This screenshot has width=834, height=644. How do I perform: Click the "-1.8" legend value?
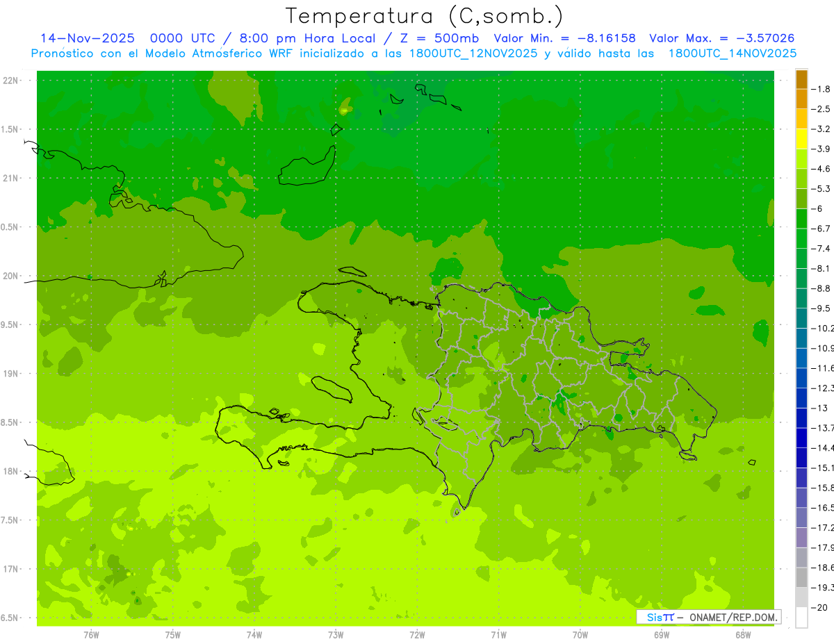pyautogui.click(x=821, y=89)
